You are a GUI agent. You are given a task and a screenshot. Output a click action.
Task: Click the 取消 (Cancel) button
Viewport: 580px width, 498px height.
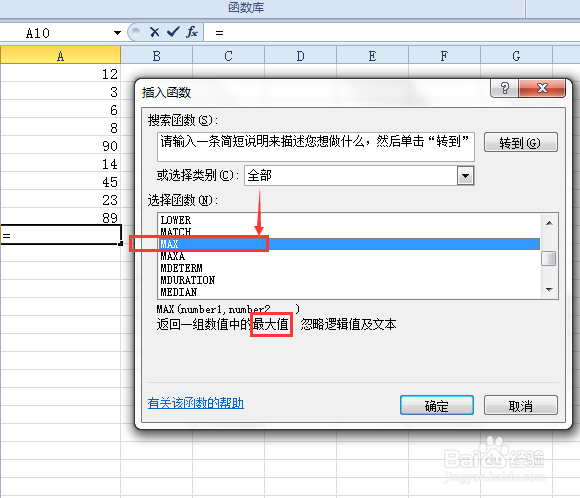pyautogui.click(x=520, y=406)
